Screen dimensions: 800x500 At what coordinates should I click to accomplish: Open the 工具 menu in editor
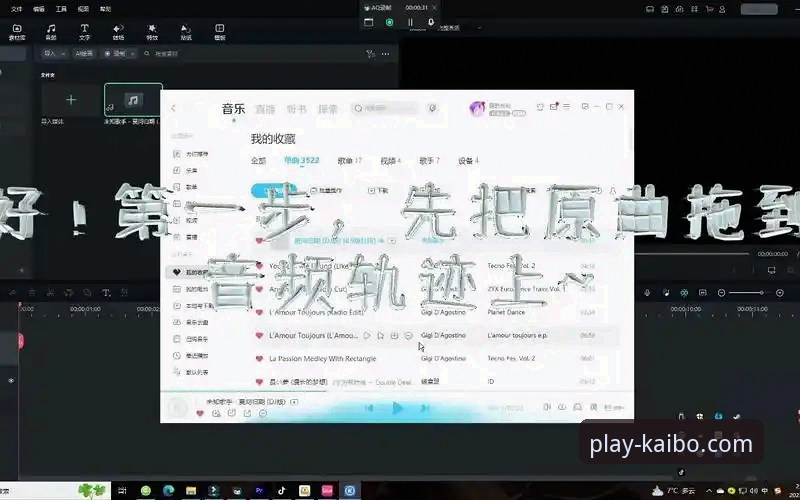[x=61, y=9]
